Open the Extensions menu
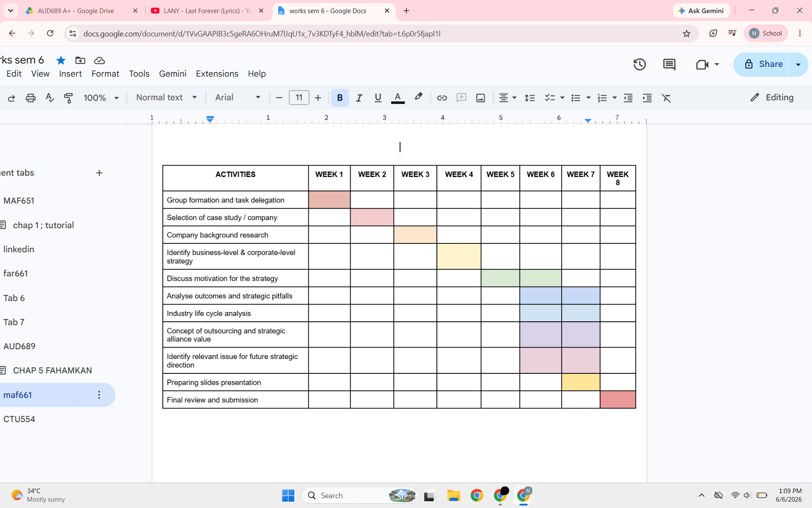Screen dimensions: 812x508 [217, 74]
